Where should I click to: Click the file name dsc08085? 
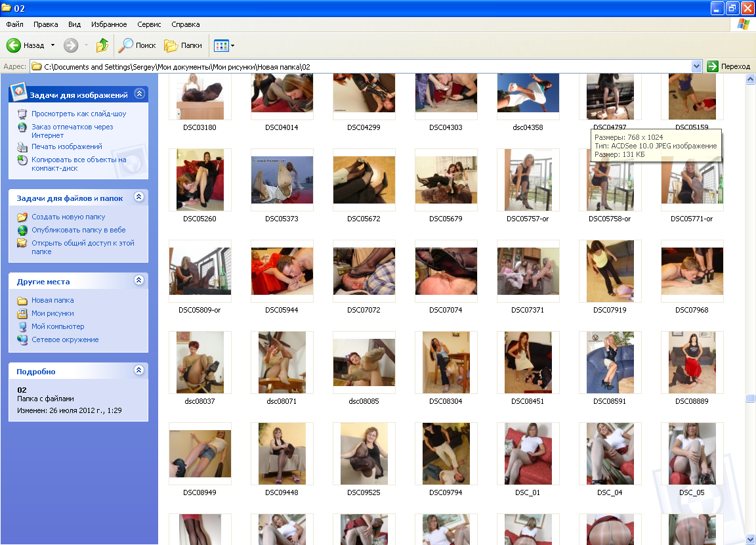[x=364, y=401]
